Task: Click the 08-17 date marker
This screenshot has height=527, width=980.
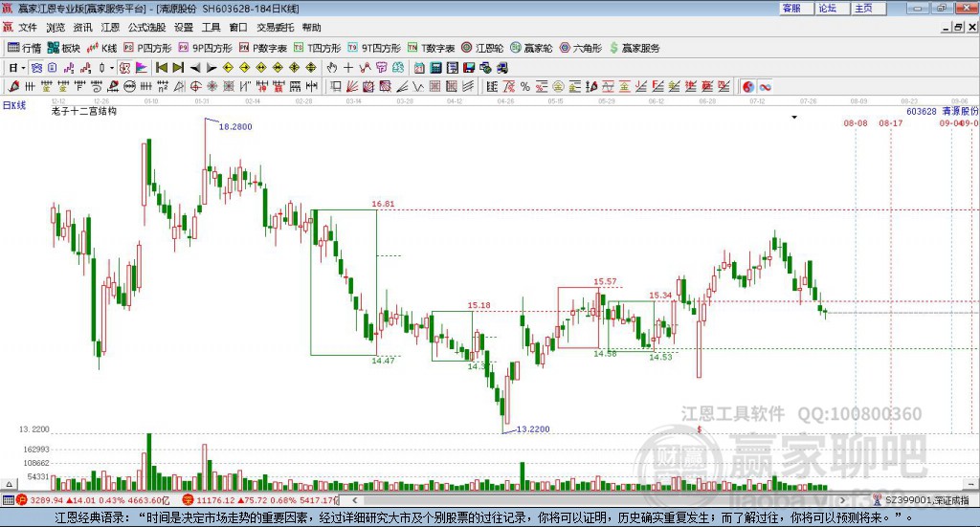Action: click(x=891, y=123)
